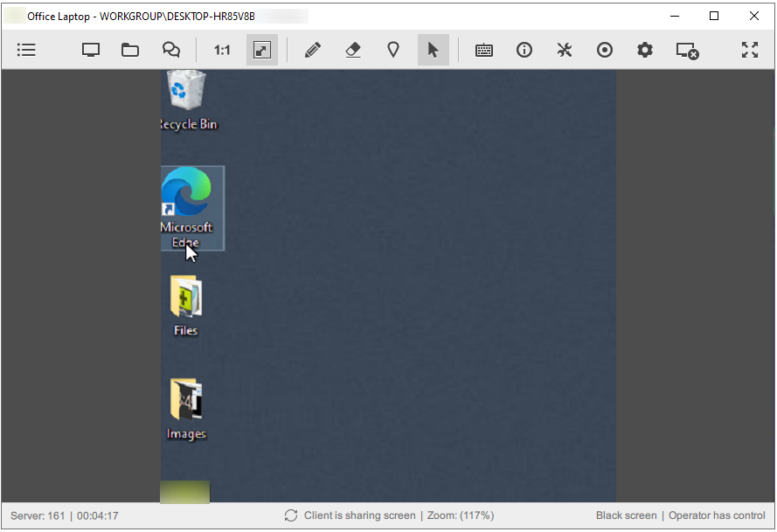Open the remote tools utility
The width and height of the screenshot is (777, 532).
tap(564, 50)
